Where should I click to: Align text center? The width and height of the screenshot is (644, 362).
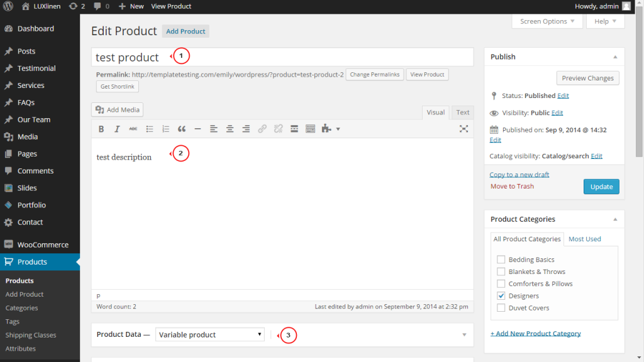pos(230,129)
